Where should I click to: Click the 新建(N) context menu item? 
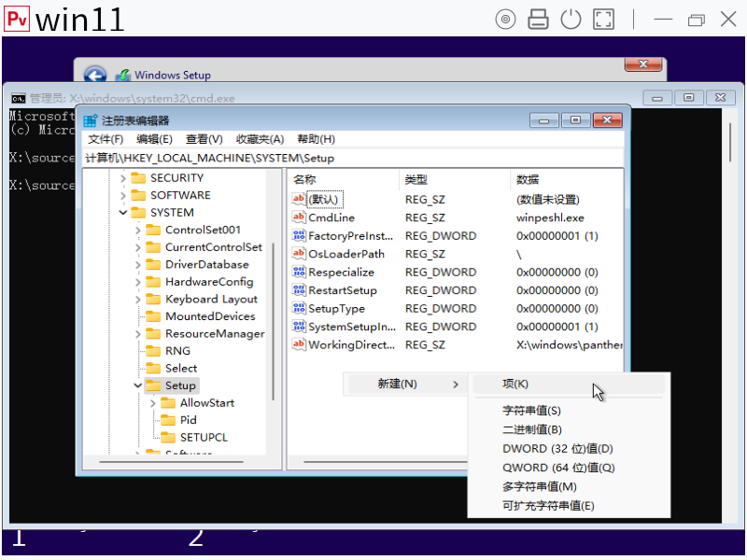pos(407,385)
